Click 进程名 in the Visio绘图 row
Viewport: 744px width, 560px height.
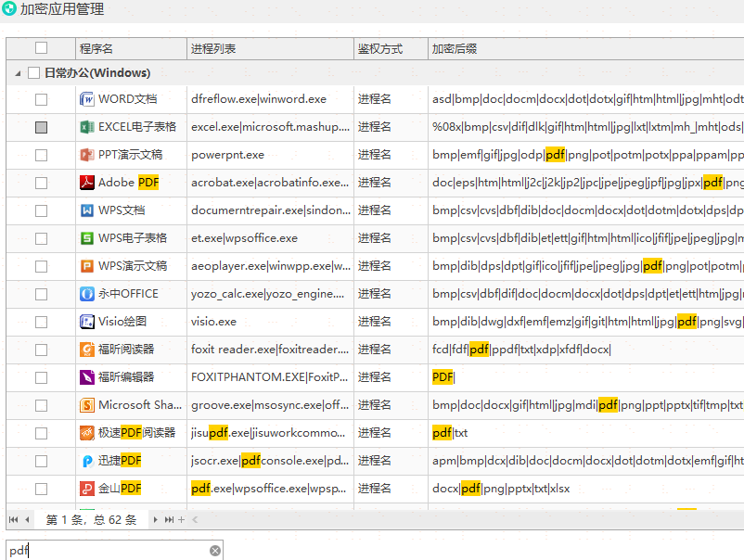tap(375, 322)
